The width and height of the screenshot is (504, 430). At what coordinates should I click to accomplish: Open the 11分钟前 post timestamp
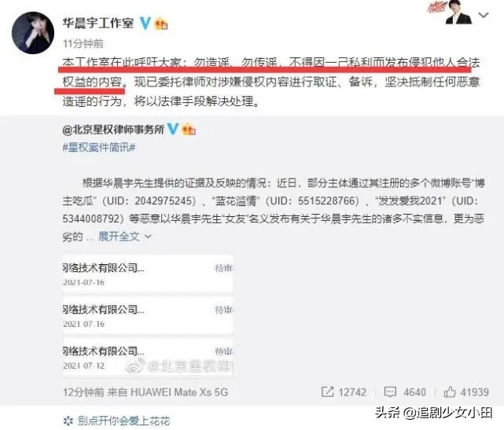point(83,43)
